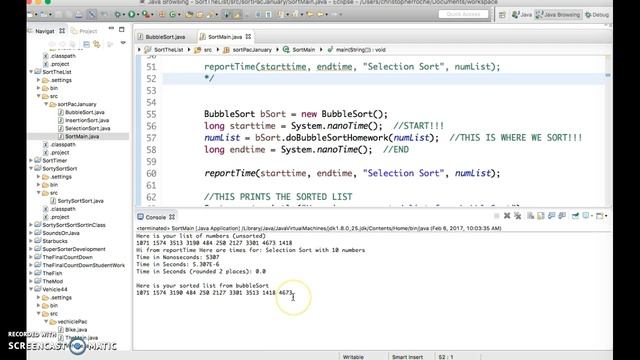640x360 pixels.
Task: Open the Debug button's dropdown arrow
Action: [x=124, y=14]
